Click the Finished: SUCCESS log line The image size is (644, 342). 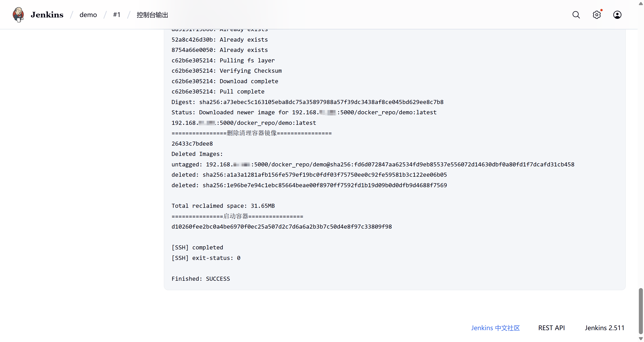[x=200, y=278]
